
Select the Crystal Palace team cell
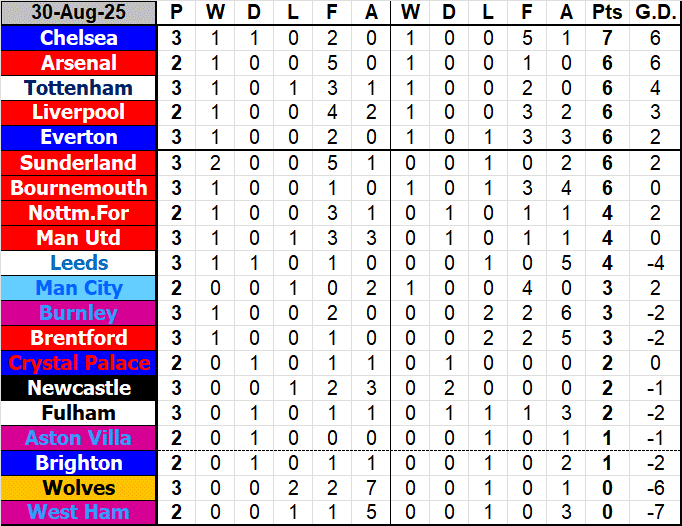pyautogui.click(x=79, y=363)
